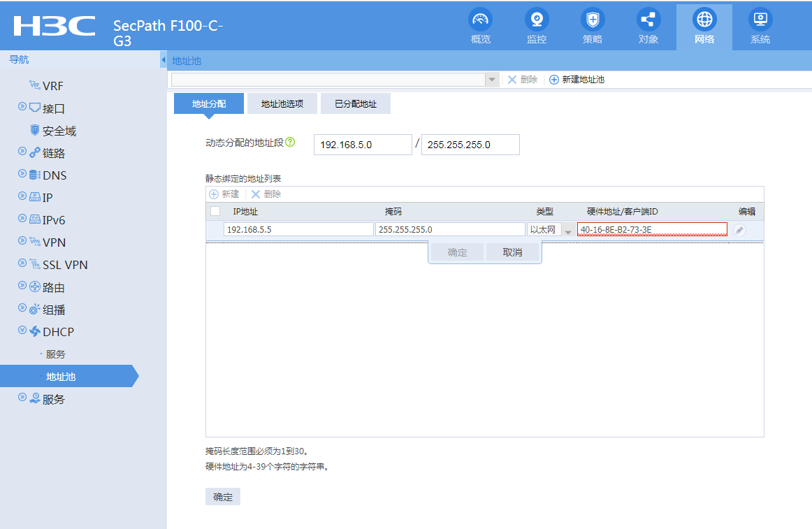Click the 掩码 column header
The width and height of the screenshot is (812, 529).
click(393, 212)
